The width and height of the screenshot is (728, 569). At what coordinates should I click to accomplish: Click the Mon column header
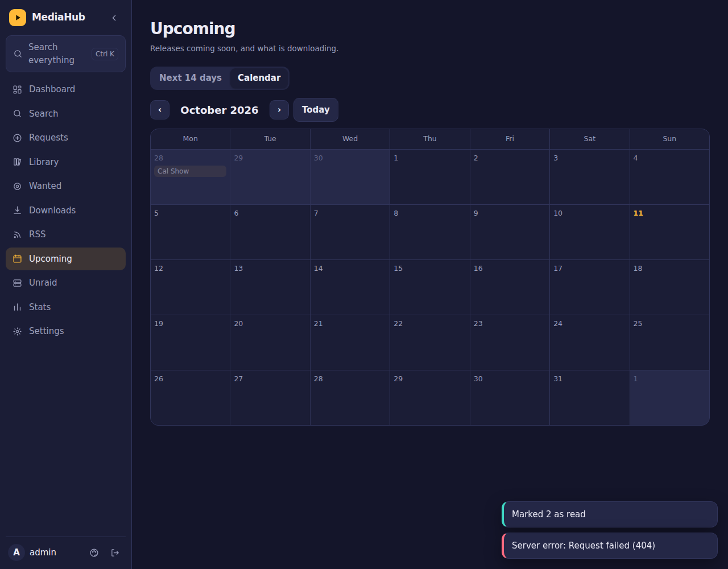pos(190,139)
